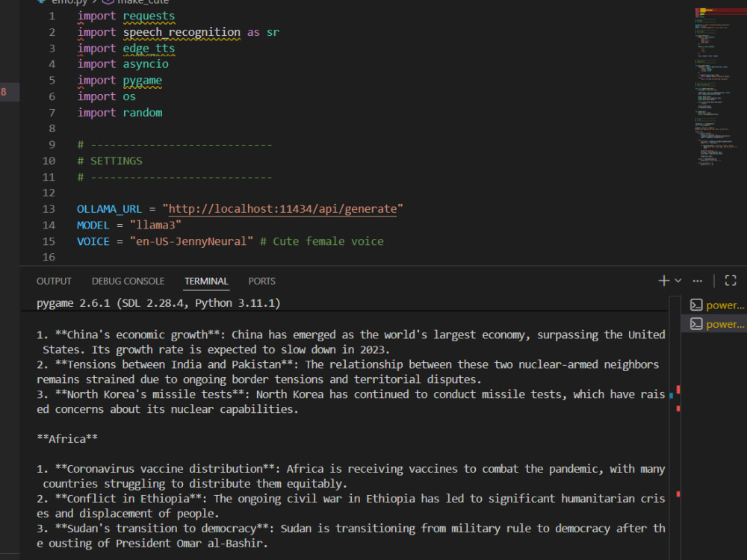Image resolution: width=747 pixels, height=560 pixels.
Task: Expand the new terminal launch profile dropdown
Action: (x=678, y=281)
